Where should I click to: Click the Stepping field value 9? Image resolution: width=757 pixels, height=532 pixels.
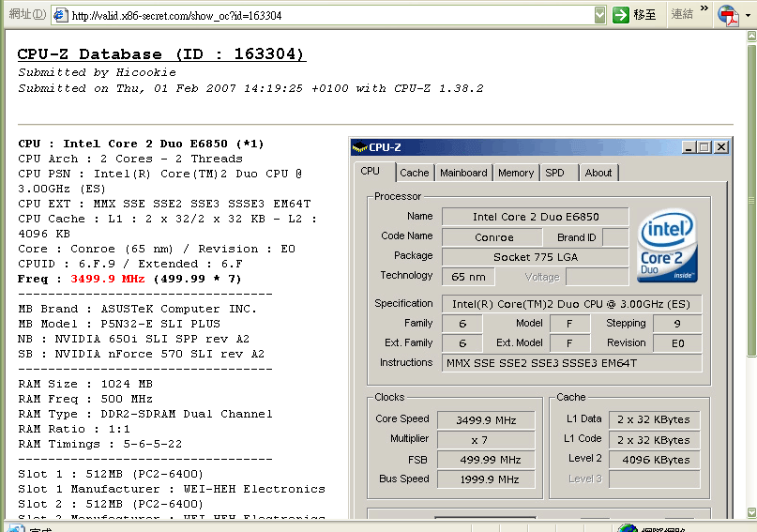[x=677, y=324]
